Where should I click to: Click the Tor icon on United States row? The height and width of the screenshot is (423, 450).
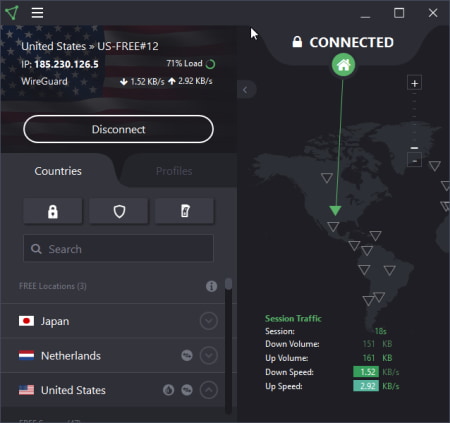168,390
